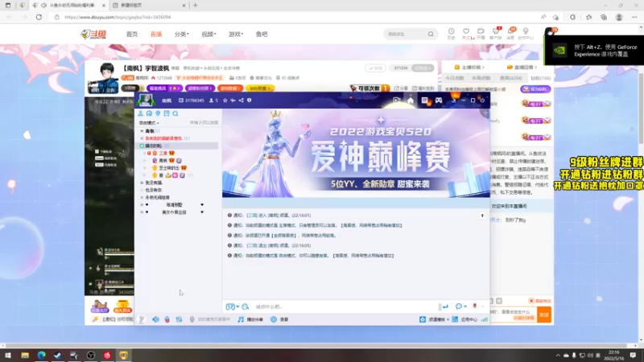Open the 首页 home tab on Douyu
The image size is (644, 362).
(x=132, y=34)
